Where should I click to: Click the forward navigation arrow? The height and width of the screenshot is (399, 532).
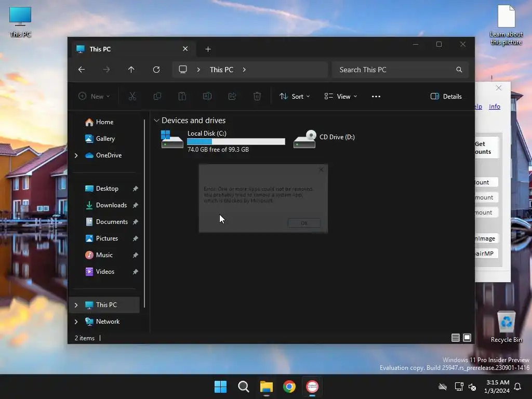107,70
